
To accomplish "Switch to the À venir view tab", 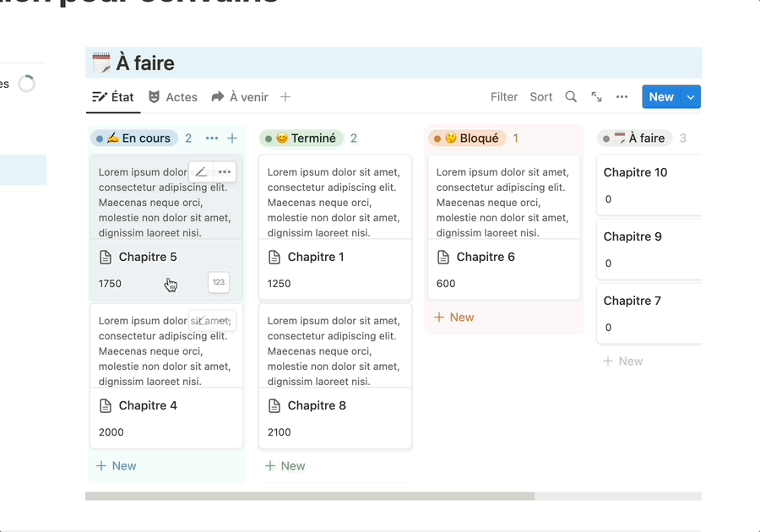I will [240, 97].
